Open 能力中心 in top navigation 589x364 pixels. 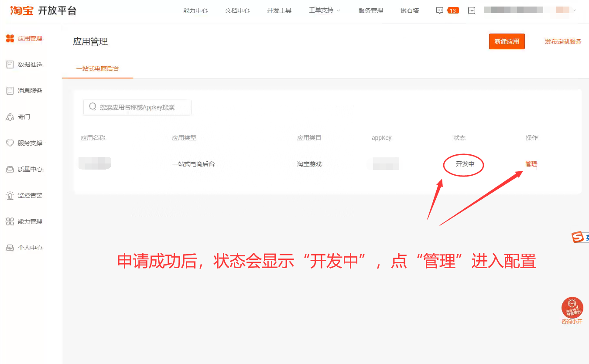[x=195, y=10]
